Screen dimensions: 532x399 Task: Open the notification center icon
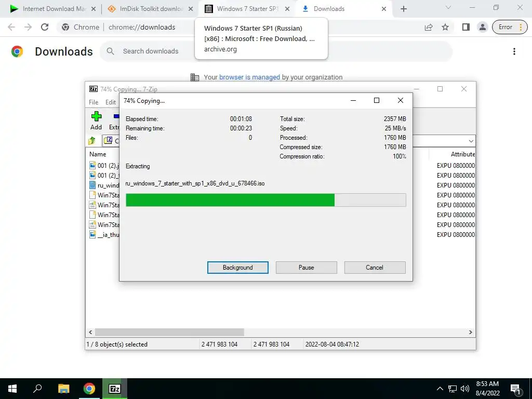point(516,389)
